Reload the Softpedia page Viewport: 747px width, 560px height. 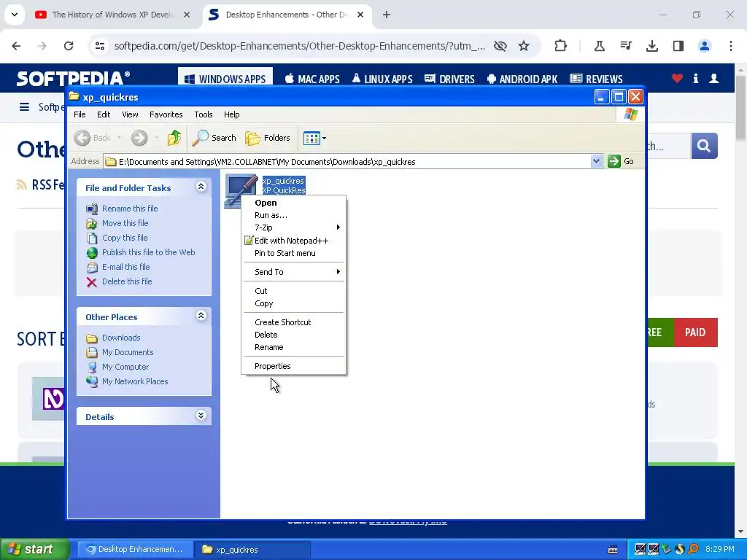tap(69, 46)
